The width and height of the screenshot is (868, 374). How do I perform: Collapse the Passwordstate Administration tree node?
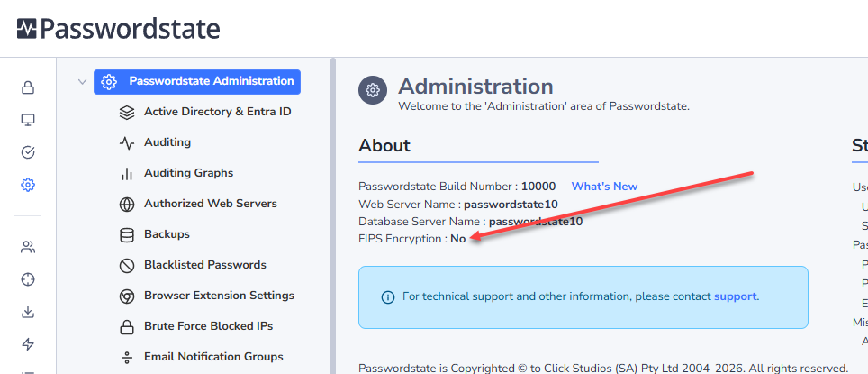coord(83,81)
